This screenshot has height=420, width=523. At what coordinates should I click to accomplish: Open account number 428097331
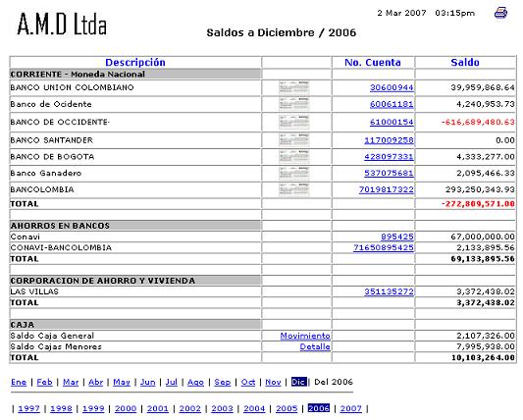coord(389,156)
